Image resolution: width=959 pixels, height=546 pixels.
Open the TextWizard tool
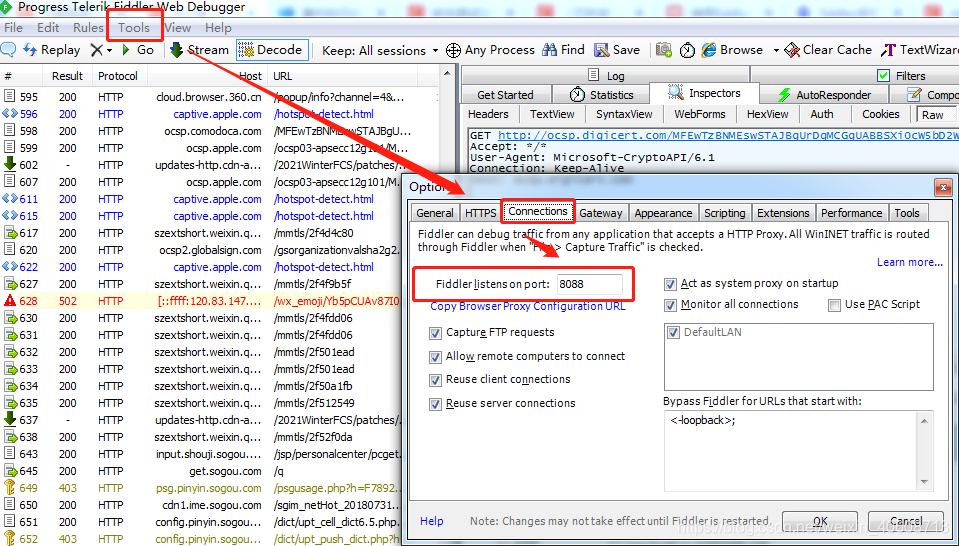[x=919, y=50]
